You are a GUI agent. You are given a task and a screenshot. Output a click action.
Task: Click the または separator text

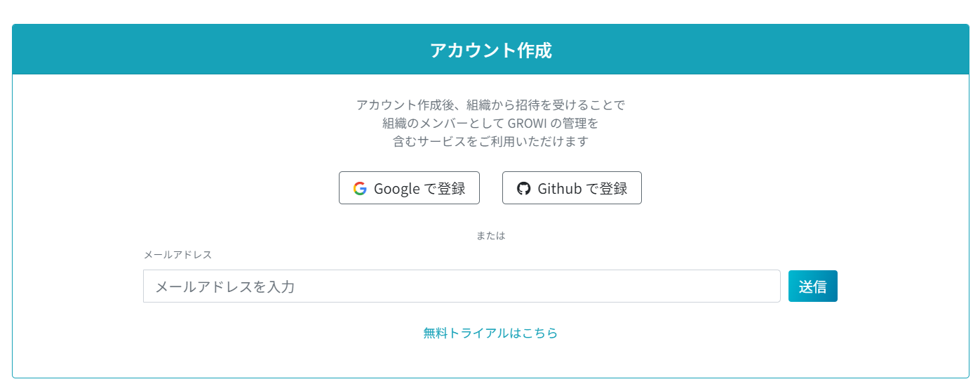pyautogui.click(x=490, y=236)
